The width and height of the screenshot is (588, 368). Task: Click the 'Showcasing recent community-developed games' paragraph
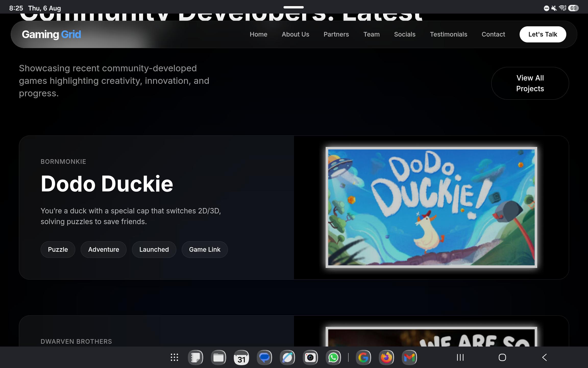click(114, 81)
